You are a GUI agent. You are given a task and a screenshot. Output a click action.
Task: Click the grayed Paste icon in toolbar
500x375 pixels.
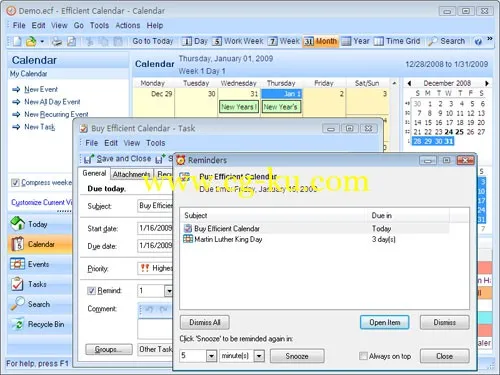point(118,41)
